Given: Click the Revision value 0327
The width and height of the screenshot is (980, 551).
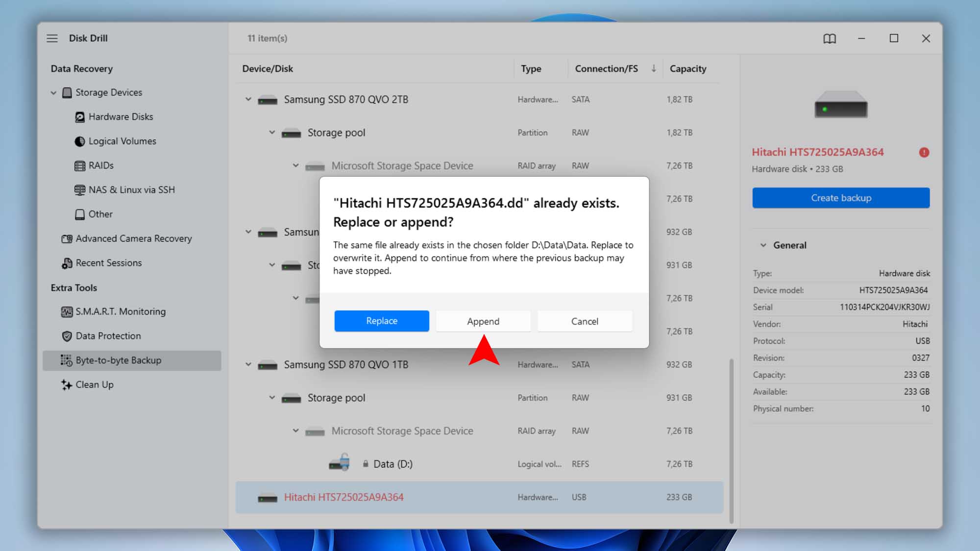Looking at the screenshot, I should (x=921, y=358).
